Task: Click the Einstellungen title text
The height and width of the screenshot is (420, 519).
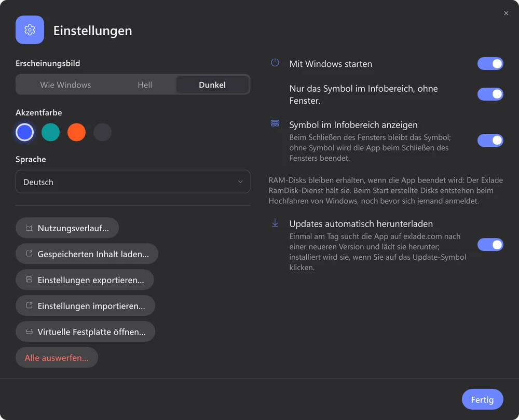Action: (x=93, y=31)
